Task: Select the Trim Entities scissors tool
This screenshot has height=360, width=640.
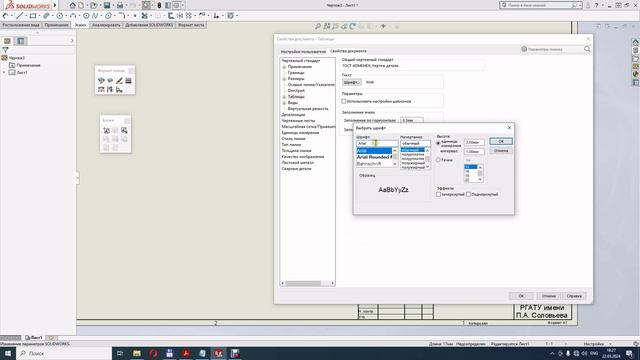Action: tap(144, 16)
